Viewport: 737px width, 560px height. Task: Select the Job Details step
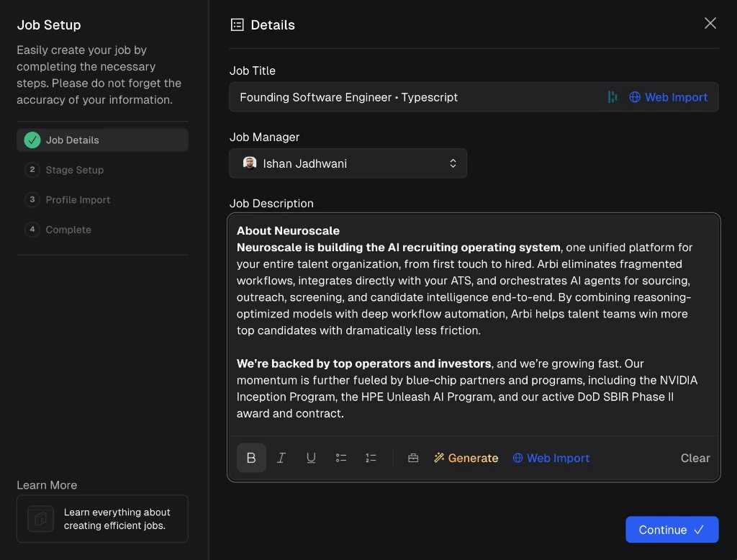[102, 140]
